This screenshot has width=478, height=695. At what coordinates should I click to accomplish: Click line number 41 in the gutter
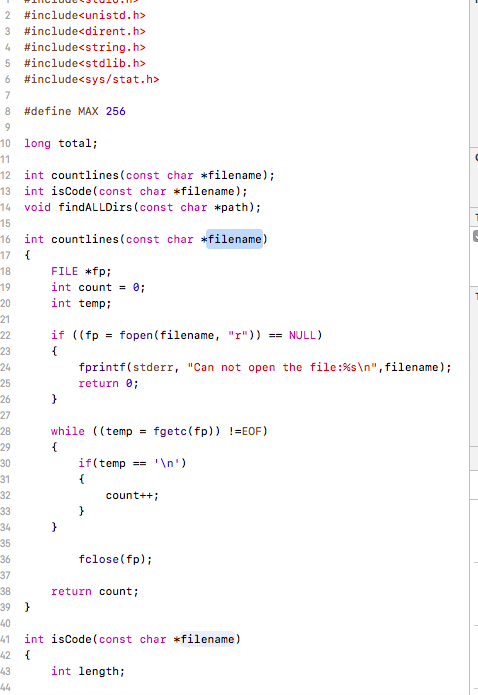[5, 640]
